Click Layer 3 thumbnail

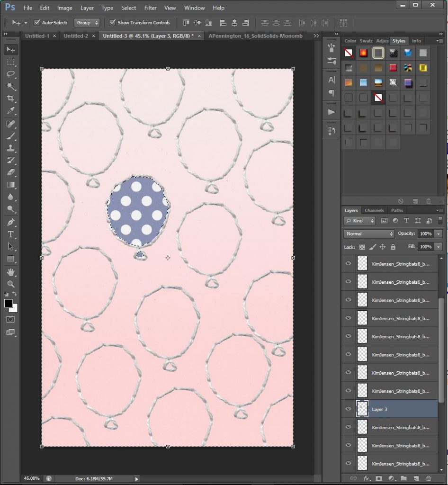(362, 409)
